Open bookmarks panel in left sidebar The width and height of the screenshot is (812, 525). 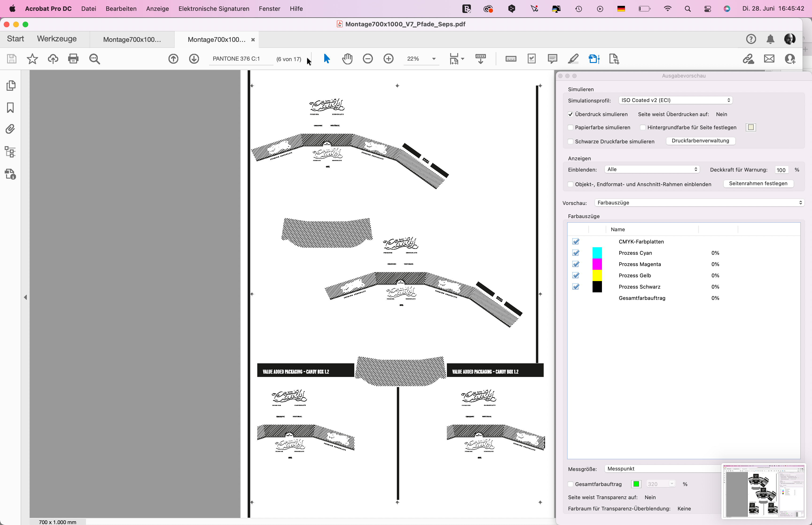[x=10, y=107]
